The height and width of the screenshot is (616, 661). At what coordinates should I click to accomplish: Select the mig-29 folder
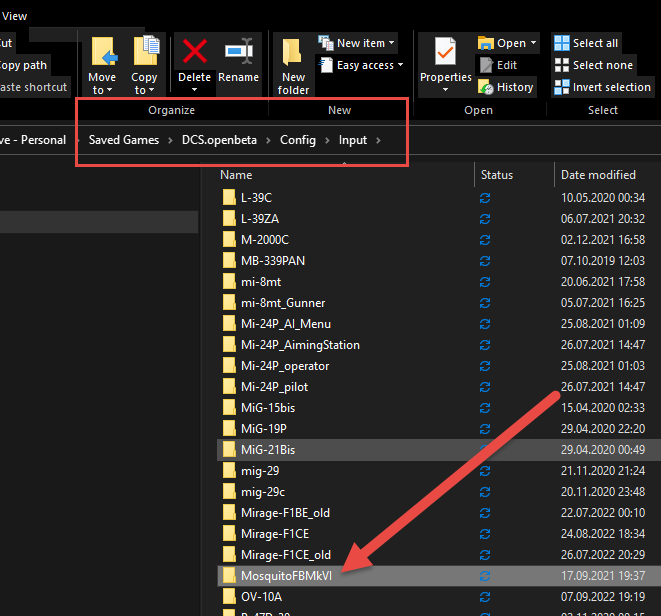coord(260,471)
